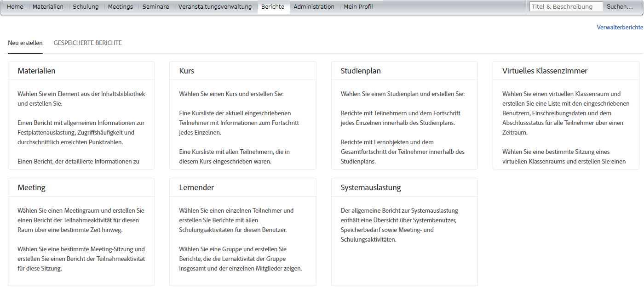Click the paragraph starting 'Eine Kursliste mit allen Teilnehmern'

tap(234, 156)
